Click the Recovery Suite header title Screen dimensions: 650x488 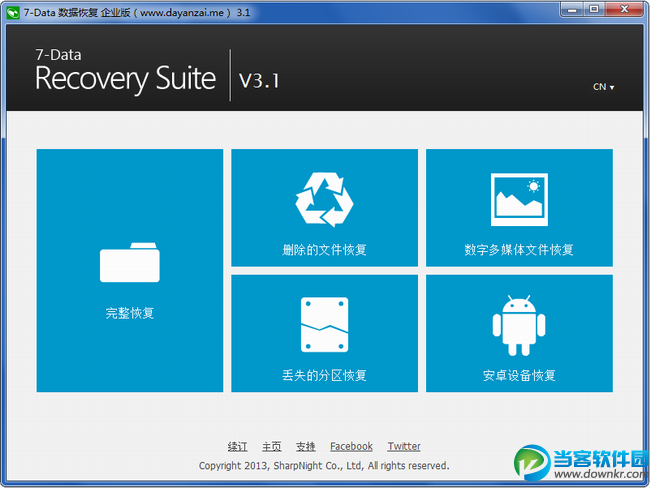tap(126, 79)
